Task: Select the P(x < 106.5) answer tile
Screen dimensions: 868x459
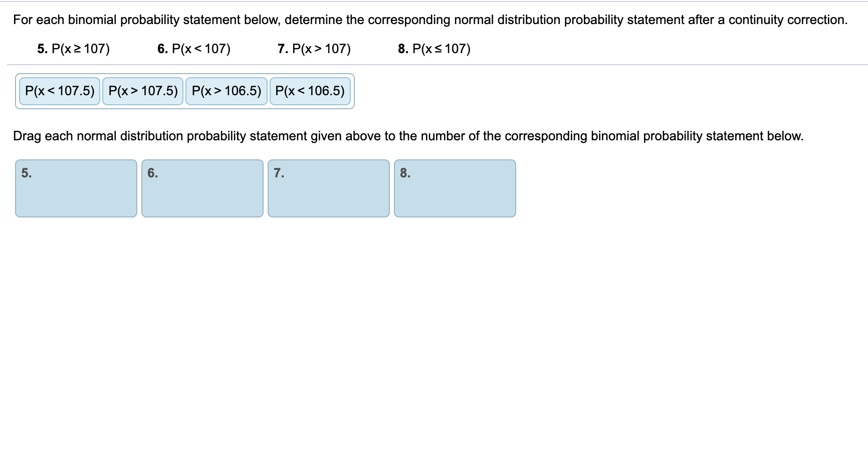Action: coord(310,91)
